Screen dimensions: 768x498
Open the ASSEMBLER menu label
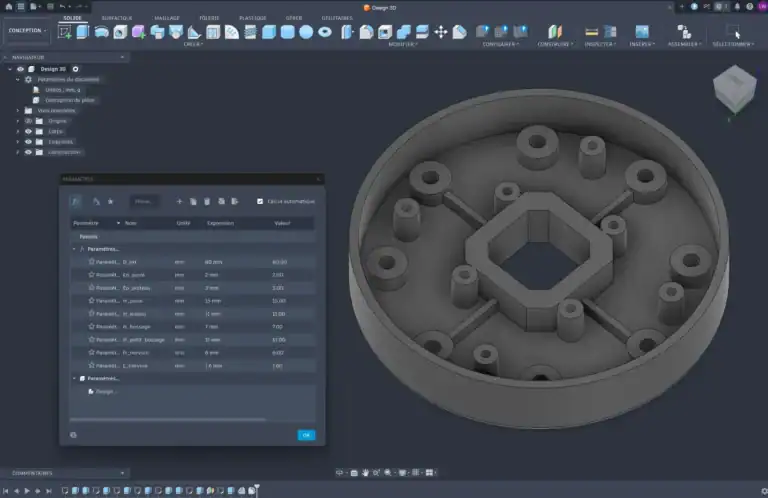tap(684, 44)
